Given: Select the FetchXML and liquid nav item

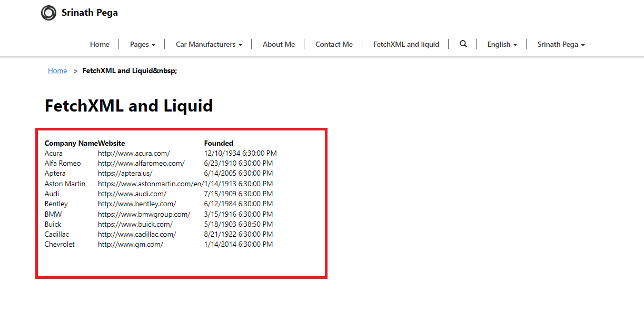Looking at the screenshot, I should tap(405, 44).
